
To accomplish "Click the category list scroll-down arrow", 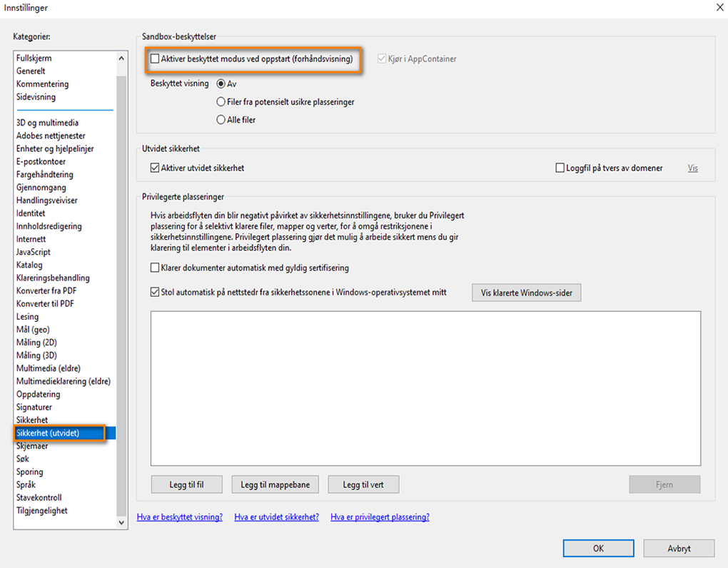I will [x=121, y=522].
